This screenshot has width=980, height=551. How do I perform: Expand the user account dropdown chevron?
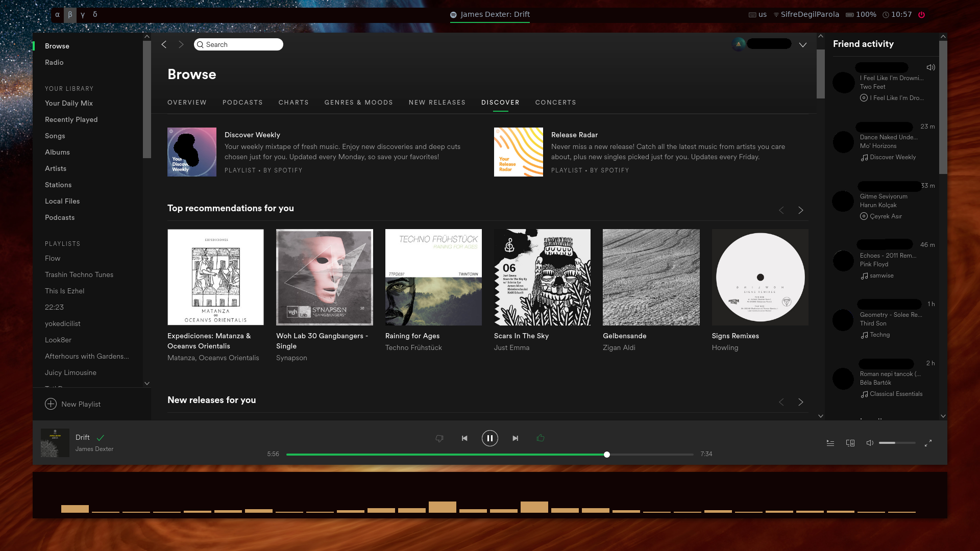point(803,45)
